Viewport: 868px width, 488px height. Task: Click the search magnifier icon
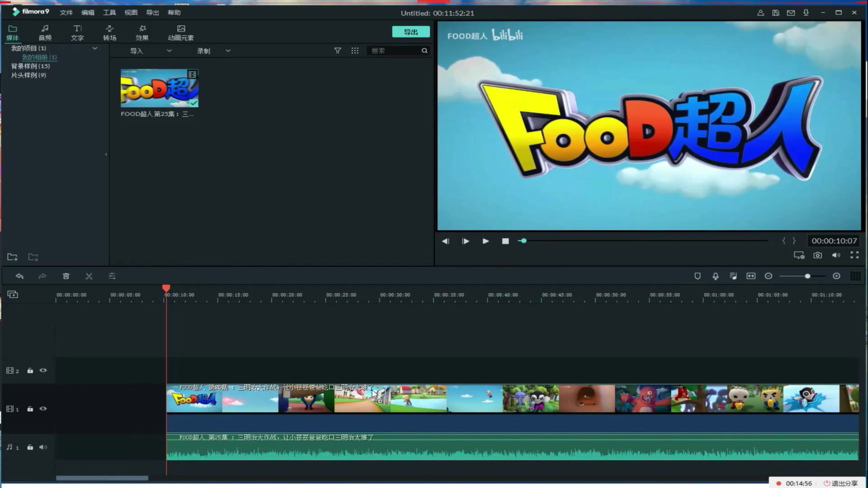[x=425, y=51]
